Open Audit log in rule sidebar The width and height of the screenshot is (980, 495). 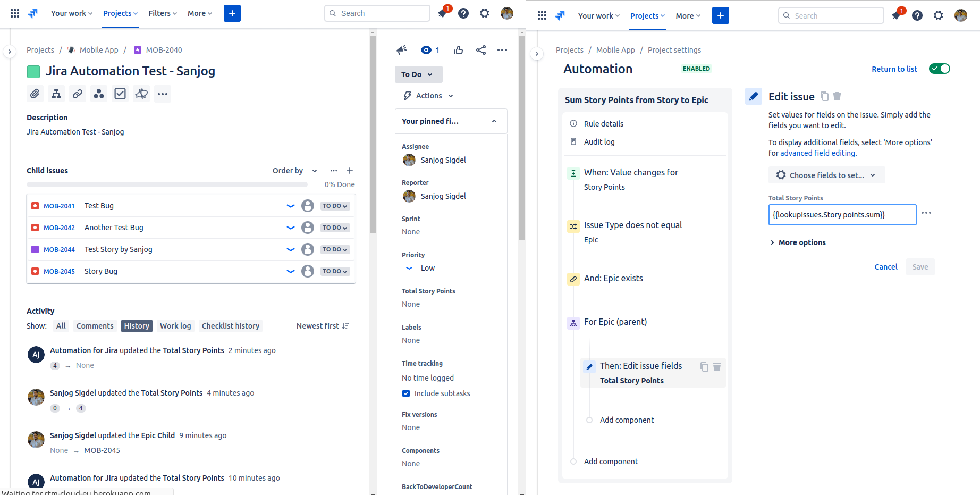(599, 142)
